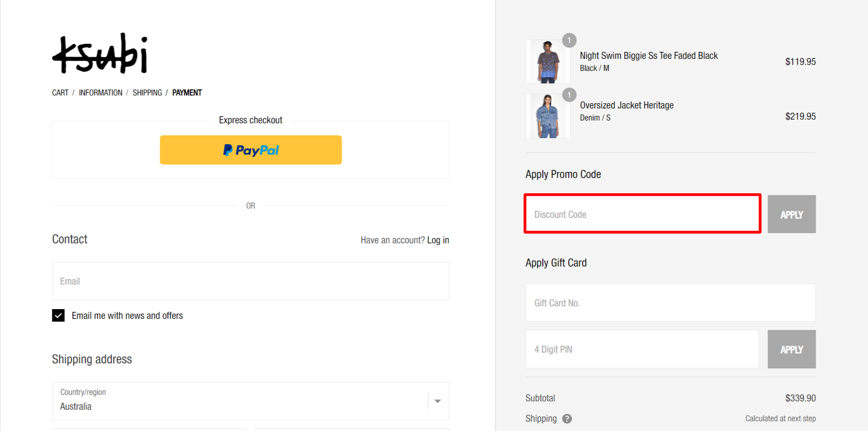Open the Country/region selector
The height and width of the screenshot is (431, 868).
pyautogui.click(x=250, y=401)
